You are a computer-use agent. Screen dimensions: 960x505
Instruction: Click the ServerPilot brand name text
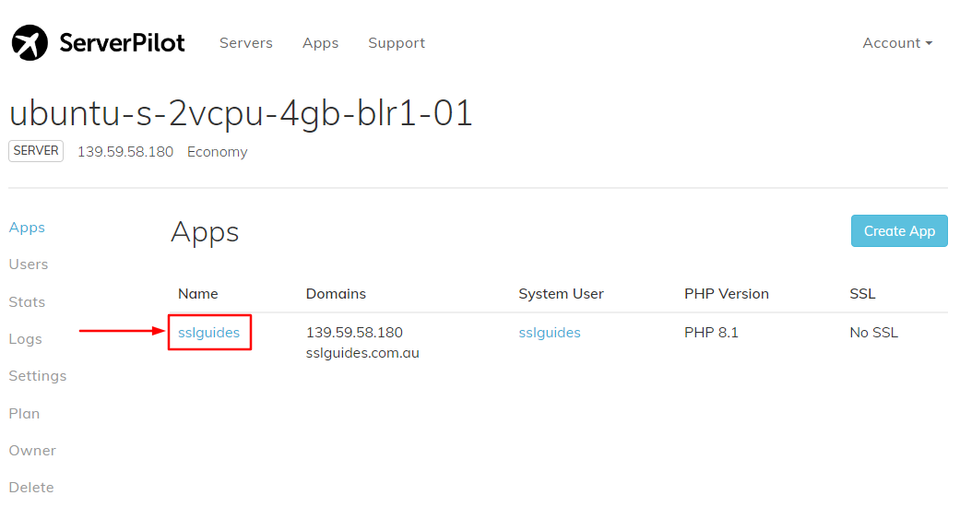124,43
